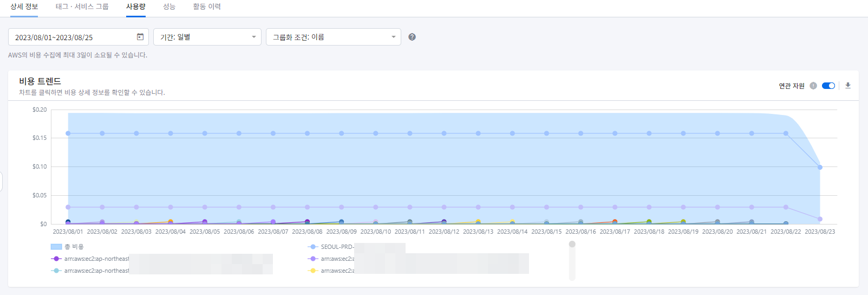Click the question mark help icon

click(x=412, y=37)
